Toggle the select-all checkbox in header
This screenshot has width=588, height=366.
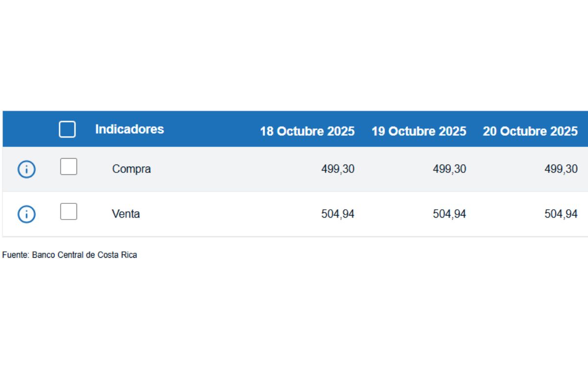click(67, 129)
